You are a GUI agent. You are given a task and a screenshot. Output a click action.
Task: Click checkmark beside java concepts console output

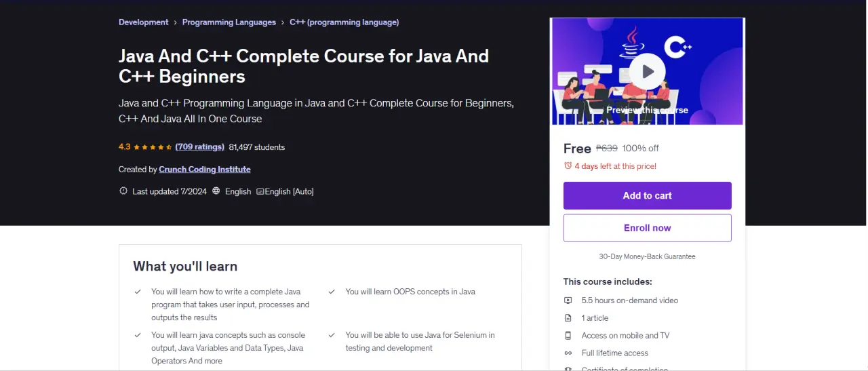(x=138, y=335)
